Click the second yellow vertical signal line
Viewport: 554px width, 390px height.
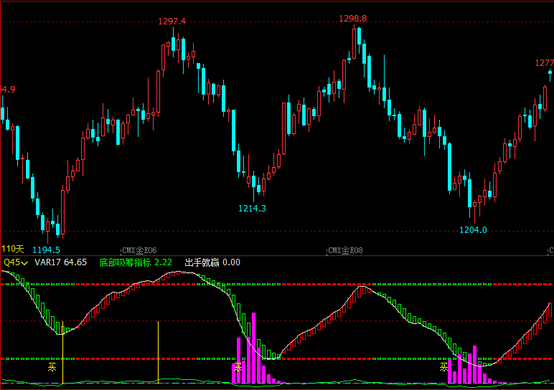coord(158,352)
